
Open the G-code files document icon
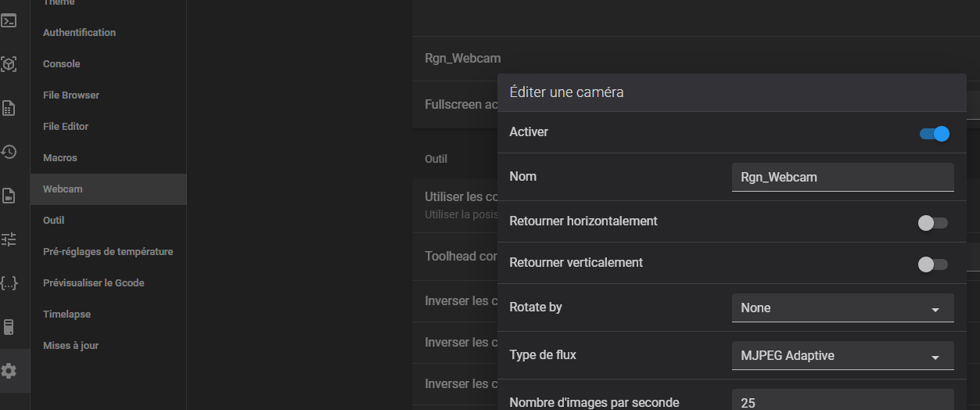tap(9, 108)
